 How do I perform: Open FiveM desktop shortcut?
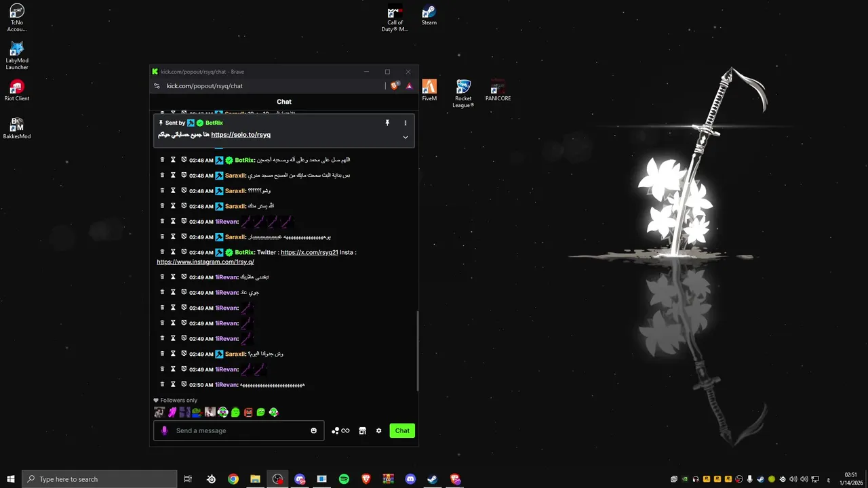[429, 90]
